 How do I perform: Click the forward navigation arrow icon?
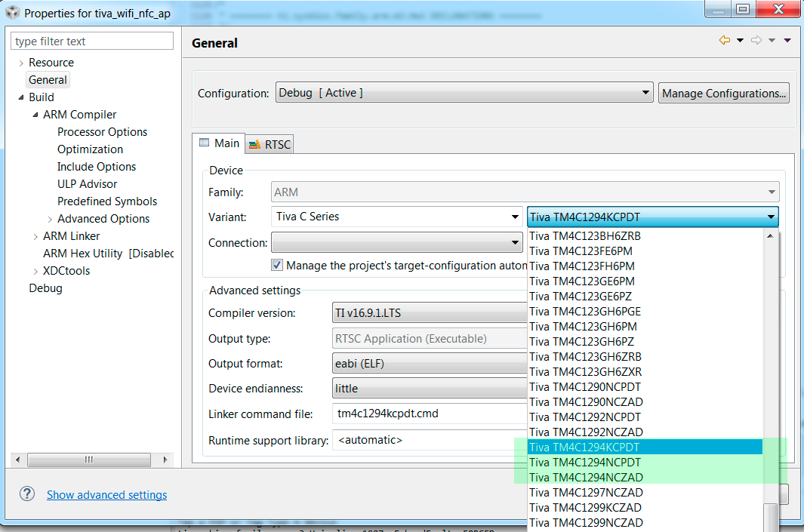click(x=756, y=40)
